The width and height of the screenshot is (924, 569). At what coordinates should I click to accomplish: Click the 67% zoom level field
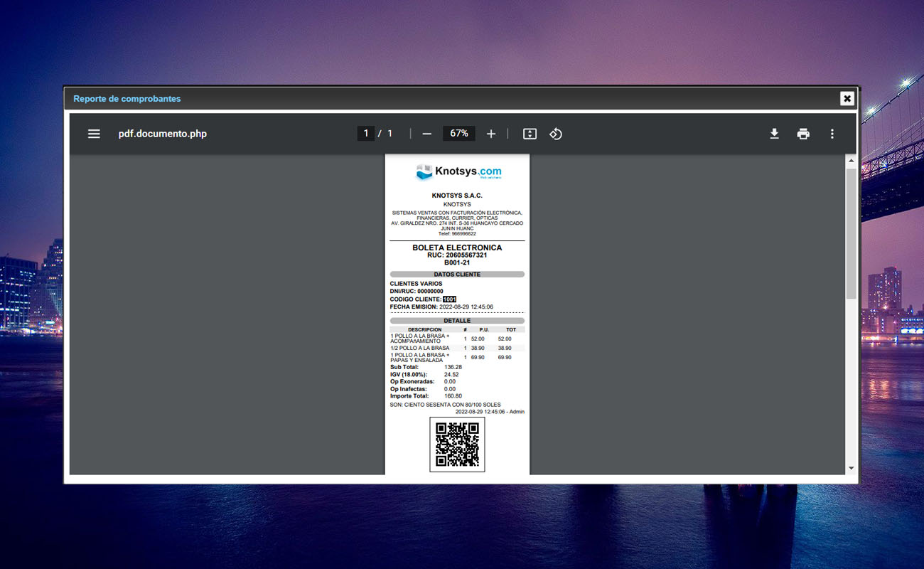[459, 134]
